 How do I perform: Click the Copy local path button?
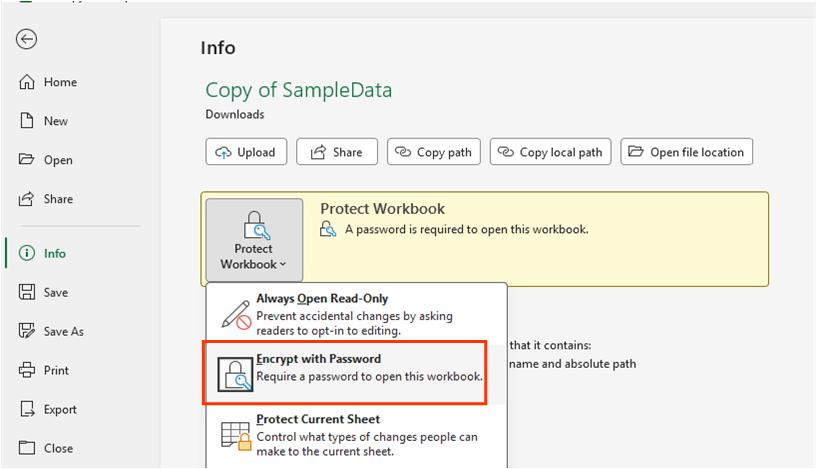[x=550, y=152]
